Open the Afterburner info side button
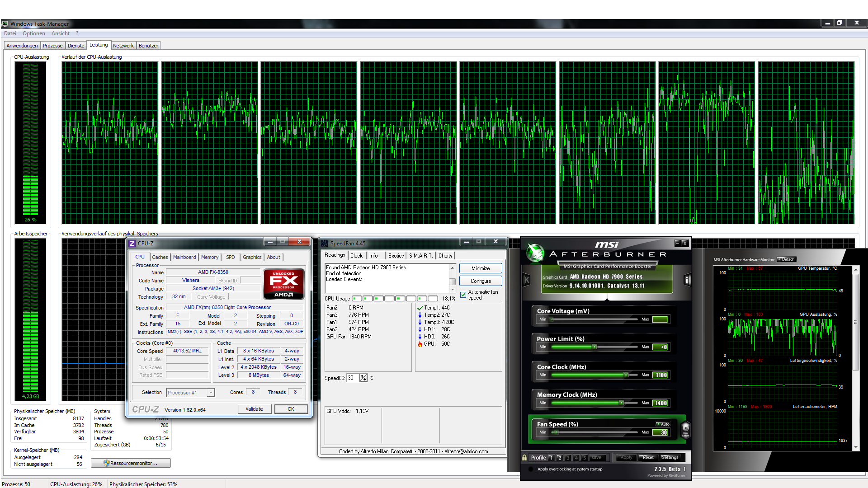This screenshot has height=488, width=868. tap(687, 280)
